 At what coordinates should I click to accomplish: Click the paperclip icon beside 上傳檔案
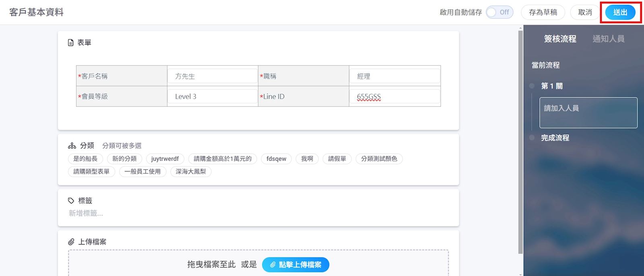71,242
